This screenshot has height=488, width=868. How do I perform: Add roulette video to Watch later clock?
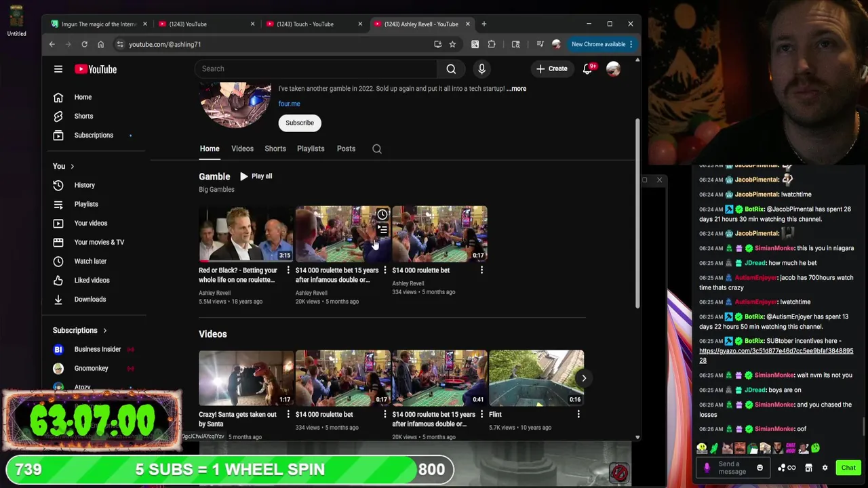[382, 215]
